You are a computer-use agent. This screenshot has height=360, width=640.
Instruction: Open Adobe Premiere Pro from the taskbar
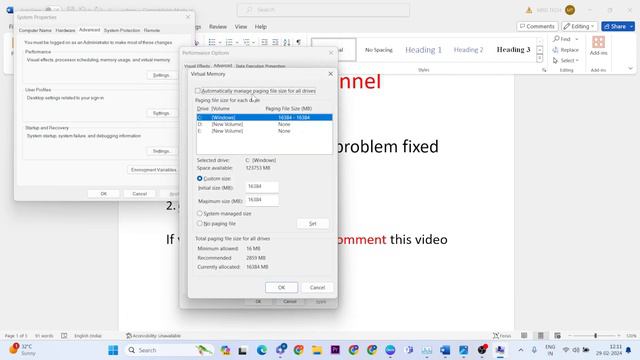click(335, 350)
